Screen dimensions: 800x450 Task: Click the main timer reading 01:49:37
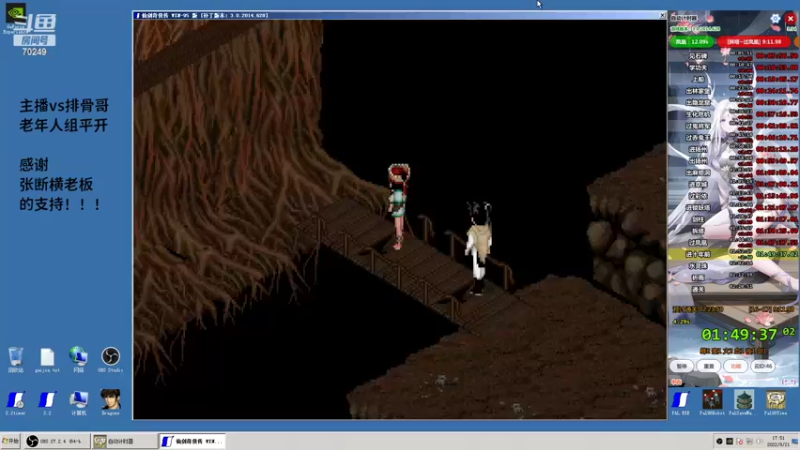click(x=739, y=335)
